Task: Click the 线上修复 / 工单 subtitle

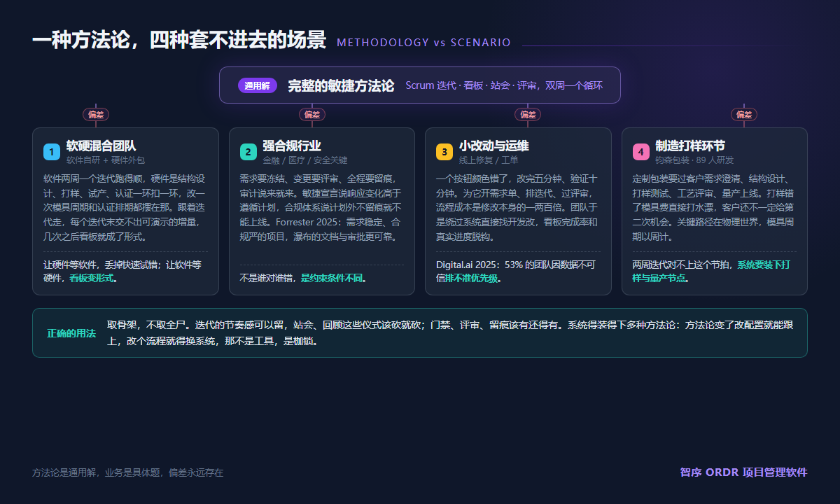Action: coord(489,160)
